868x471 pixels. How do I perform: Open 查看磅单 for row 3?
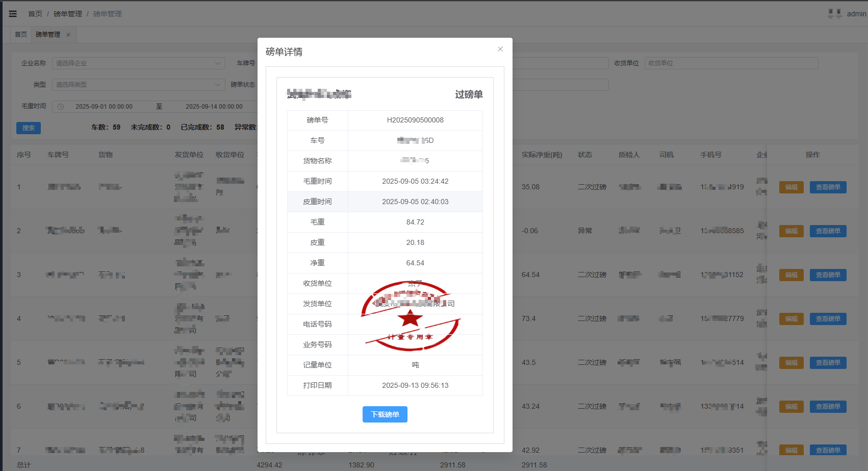click(828, 275)
